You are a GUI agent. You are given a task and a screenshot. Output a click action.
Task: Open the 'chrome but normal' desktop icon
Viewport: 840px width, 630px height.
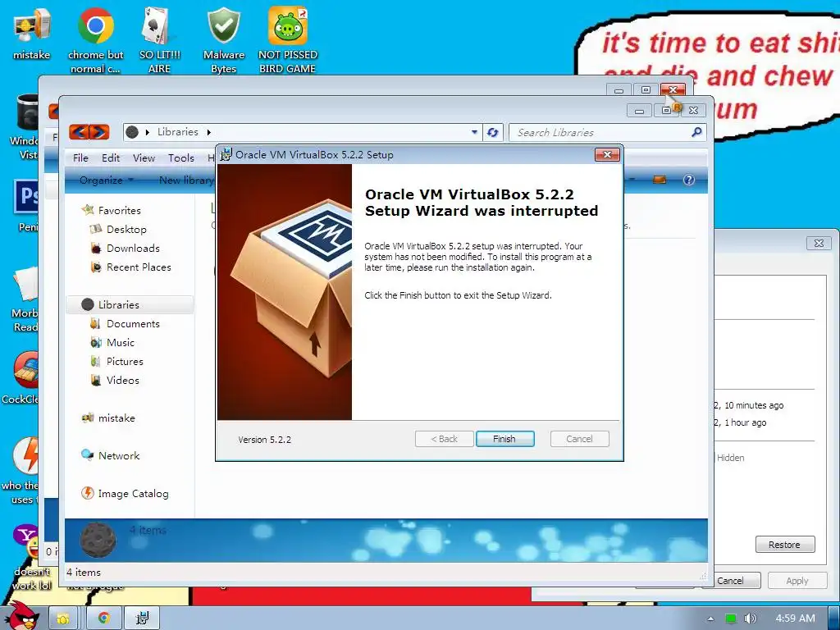coord(95,40)
